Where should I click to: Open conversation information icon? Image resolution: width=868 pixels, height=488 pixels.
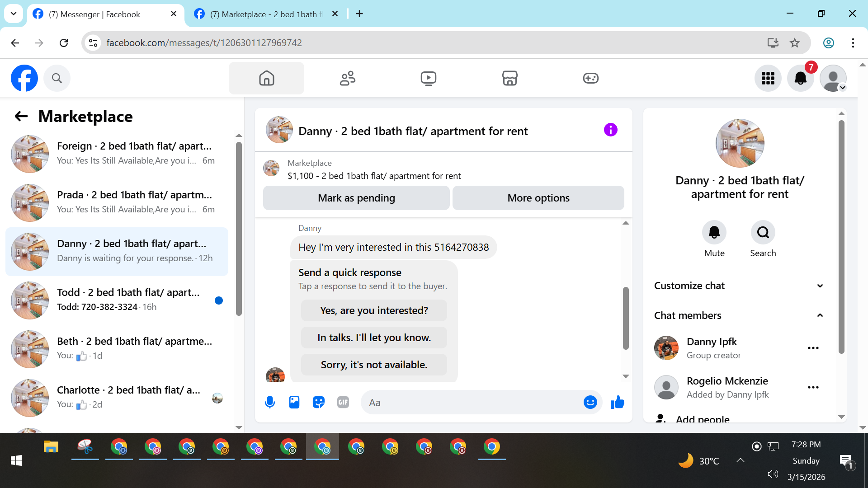coord(610,130)
